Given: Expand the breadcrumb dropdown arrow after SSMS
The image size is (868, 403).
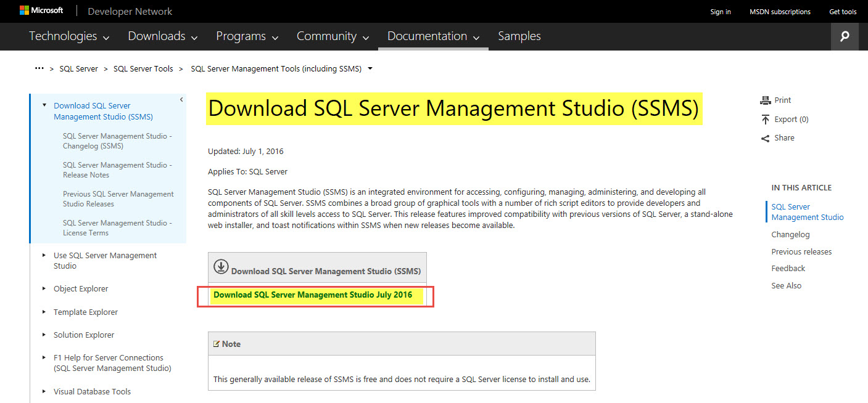Looking at the screenshot, I should [370, 69].
